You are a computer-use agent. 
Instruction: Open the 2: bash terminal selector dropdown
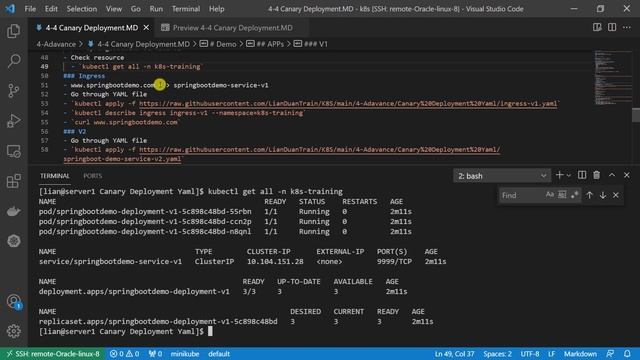point(502,176)
